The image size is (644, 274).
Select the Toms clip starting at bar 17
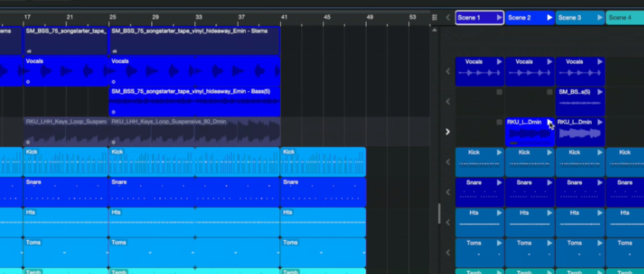pyautogui.click(x=66, y=253)
